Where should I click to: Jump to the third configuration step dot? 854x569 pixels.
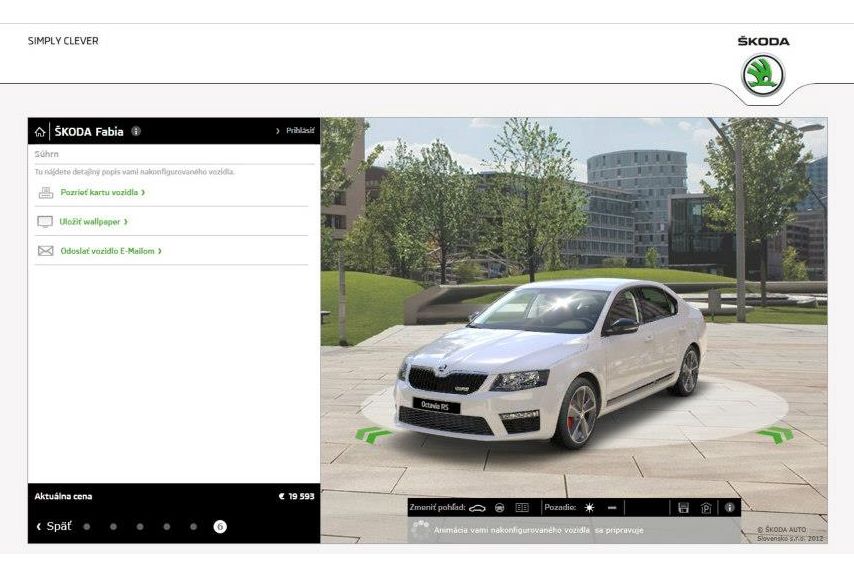[140, 526]
